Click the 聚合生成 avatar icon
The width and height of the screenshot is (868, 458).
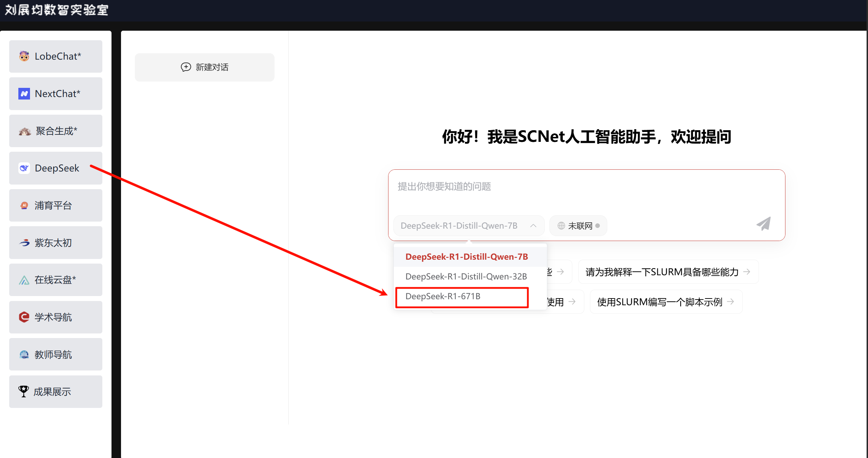coord(25,131)
